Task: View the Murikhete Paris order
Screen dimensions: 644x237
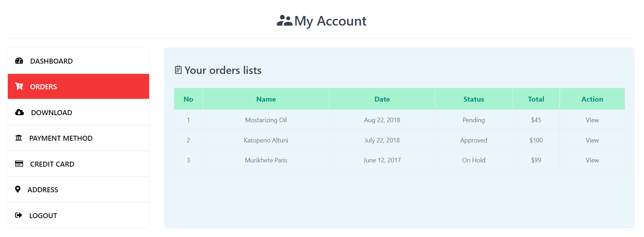Action: [x=592, y=160]
